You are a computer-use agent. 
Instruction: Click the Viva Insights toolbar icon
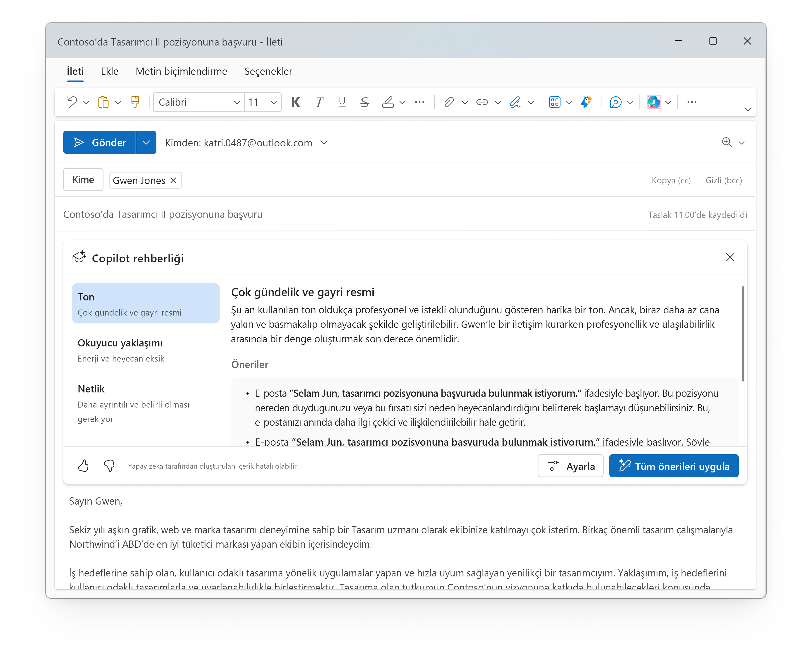click(x=586, y=102)
